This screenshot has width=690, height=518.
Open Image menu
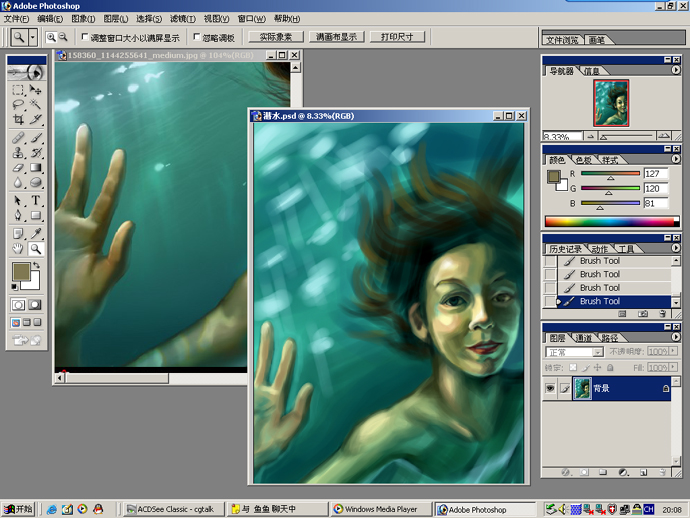coord(83,18)
